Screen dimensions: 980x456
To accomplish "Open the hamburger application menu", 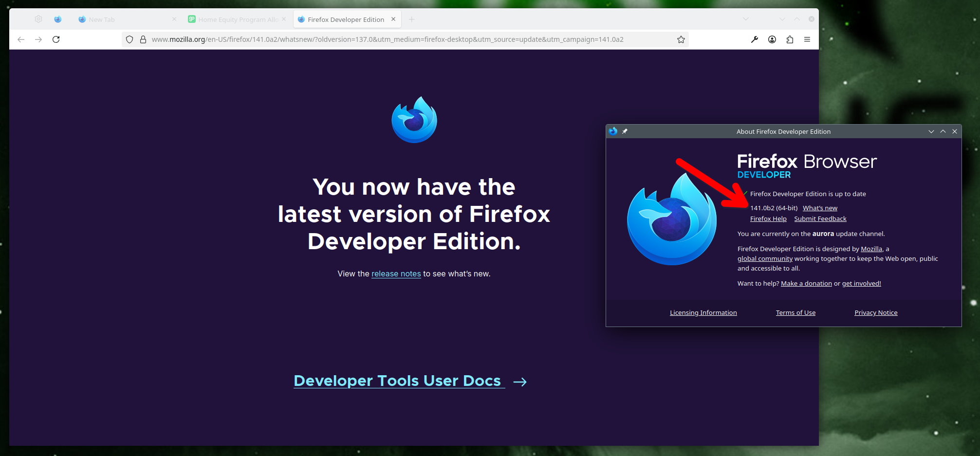I will 807,39.
